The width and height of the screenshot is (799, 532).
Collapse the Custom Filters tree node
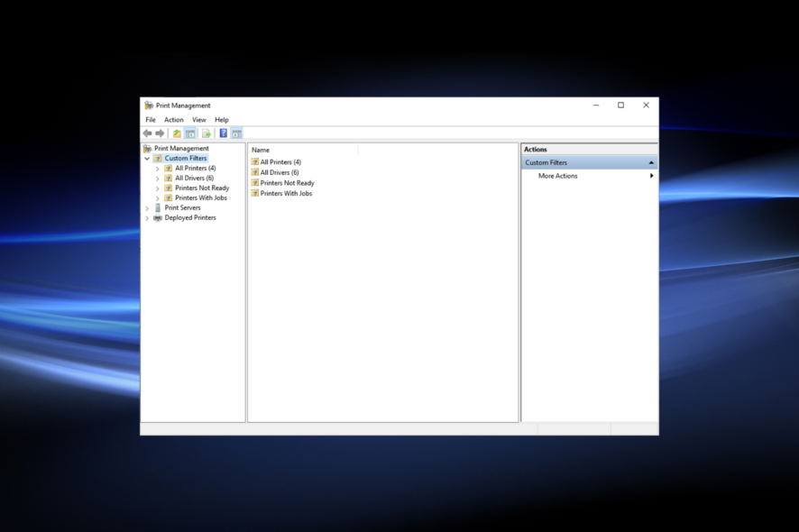(147, 158)
